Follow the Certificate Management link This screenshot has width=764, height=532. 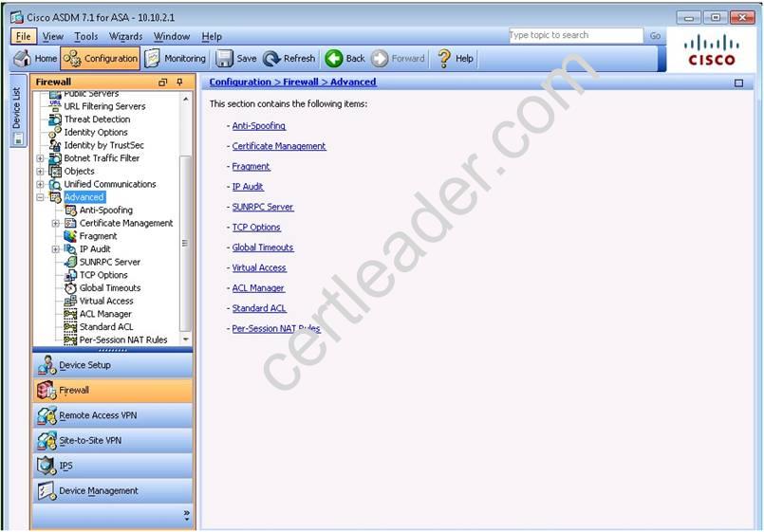(279, 146)
